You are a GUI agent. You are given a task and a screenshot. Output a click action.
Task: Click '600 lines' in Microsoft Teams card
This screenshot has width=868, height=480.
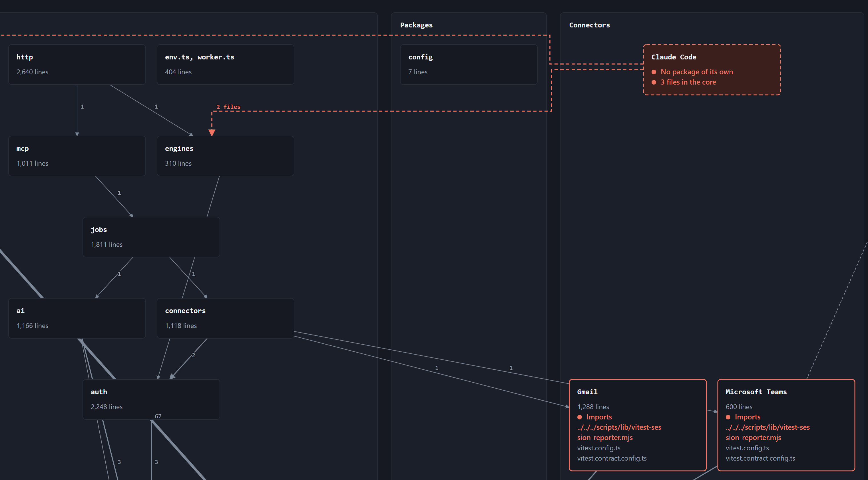click(x=739, y=407)
